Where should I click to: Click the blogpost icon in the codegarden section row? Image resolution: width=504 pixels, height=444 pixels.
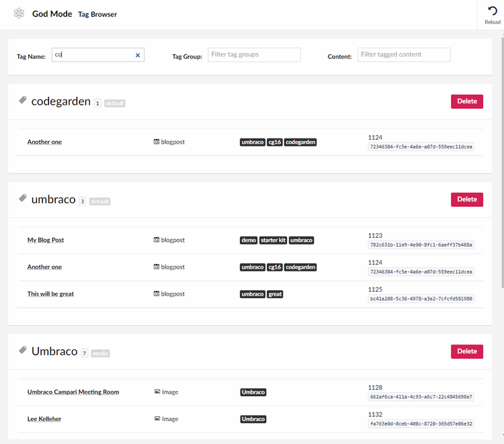point(156,142)
